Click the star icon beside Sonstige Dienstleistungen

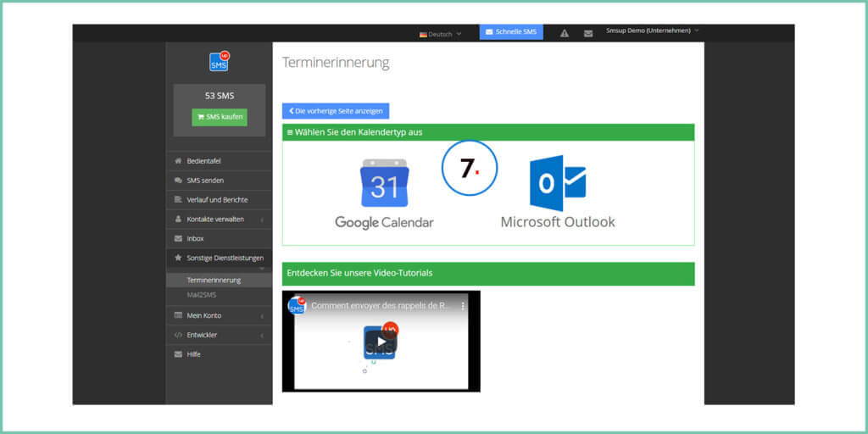(178, 258)
